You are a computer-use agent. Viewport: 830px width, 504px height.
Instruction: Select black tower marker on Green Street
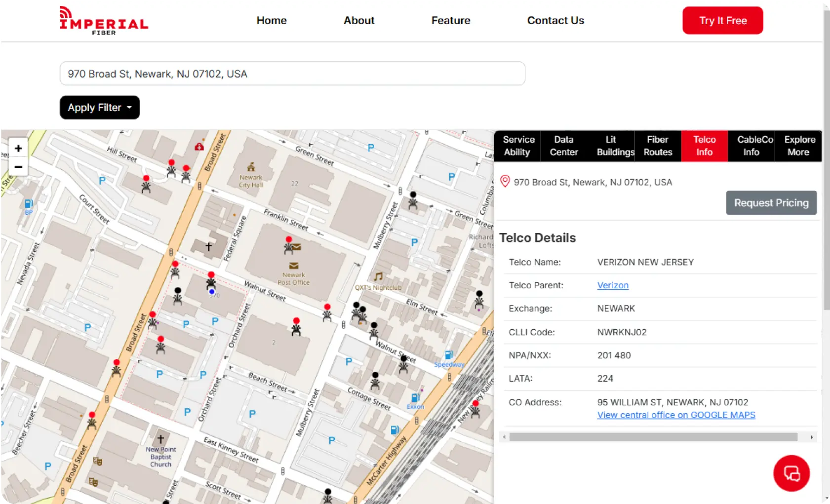413,200
